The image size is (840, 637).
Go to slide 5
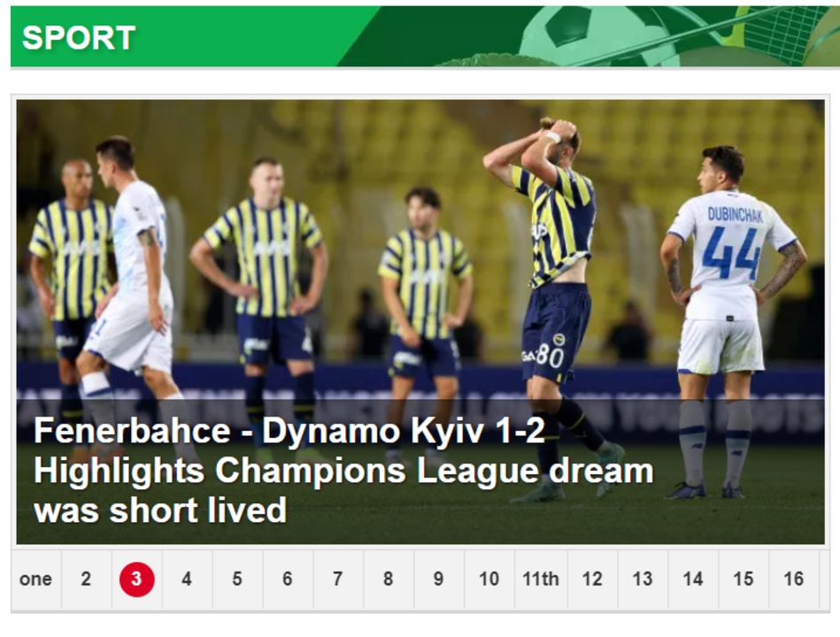tap(237, 579)
